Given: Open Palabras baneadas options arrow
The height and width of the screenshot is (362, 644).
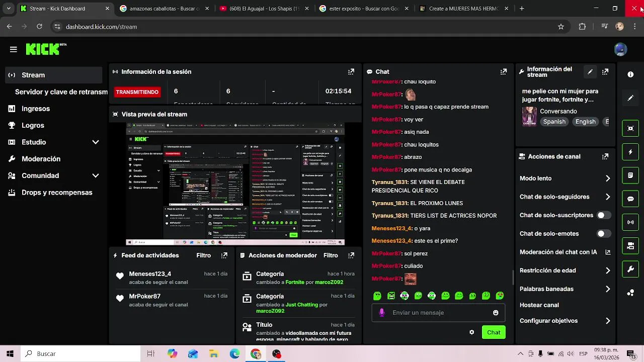Looking at the screenshot, I should point(608,289).
